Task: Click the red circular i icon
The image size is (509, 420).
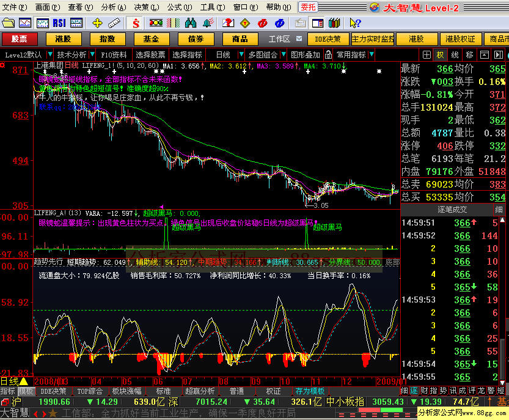Action: [x=262, y=23]
